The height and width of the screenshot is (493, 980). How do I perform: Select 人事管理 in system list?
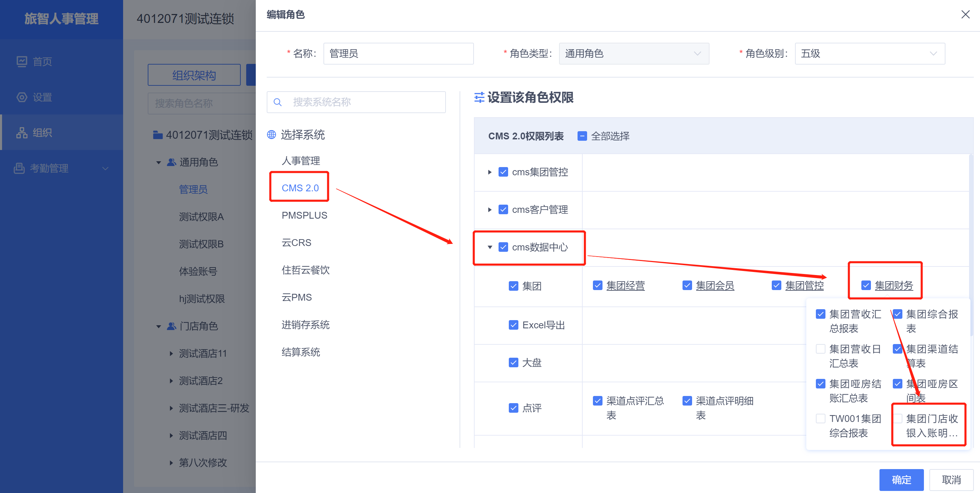[x=301, y=161]
